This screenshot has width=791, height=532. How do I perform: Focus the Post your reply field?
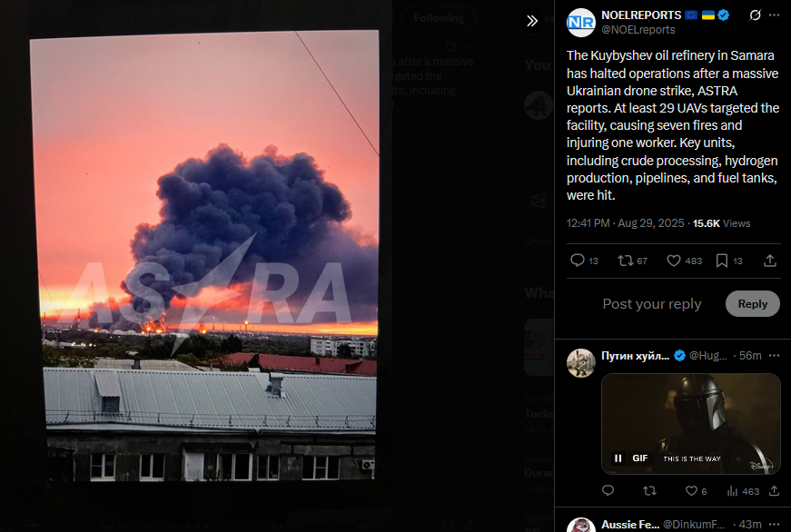pyautogui.click(x=652, y=303)
